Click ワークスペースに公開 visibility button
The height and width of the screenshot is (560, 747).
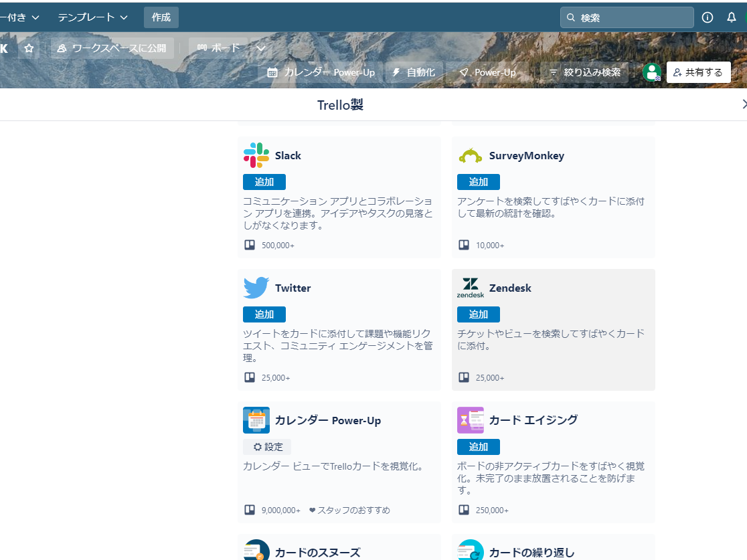[x=112, y=48]
